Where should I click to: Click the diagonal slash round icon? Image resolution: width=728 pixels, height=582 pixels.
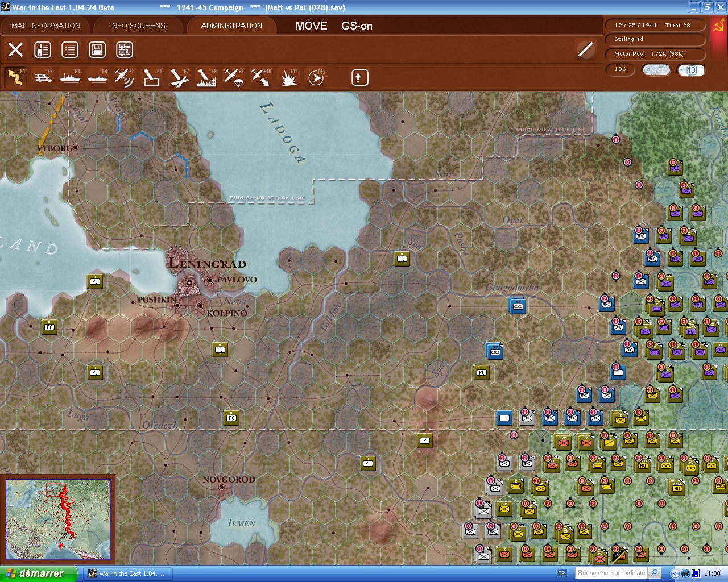point(585,49)
